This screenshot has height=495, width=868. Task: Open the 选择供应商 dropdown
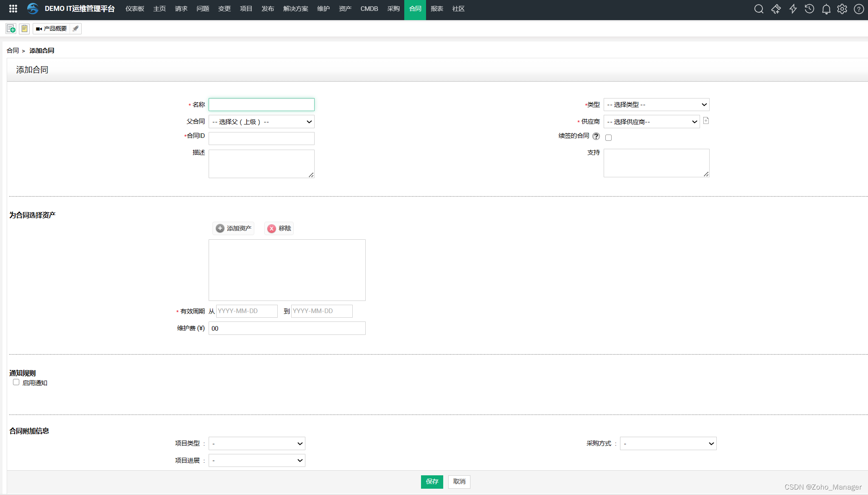click(x=651, y=122)
